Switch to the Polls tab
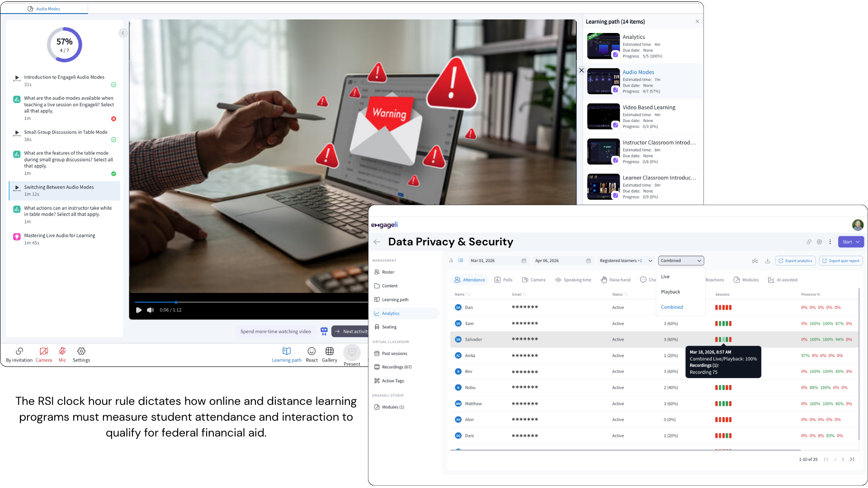868x488 pixels. click(504, 280)
